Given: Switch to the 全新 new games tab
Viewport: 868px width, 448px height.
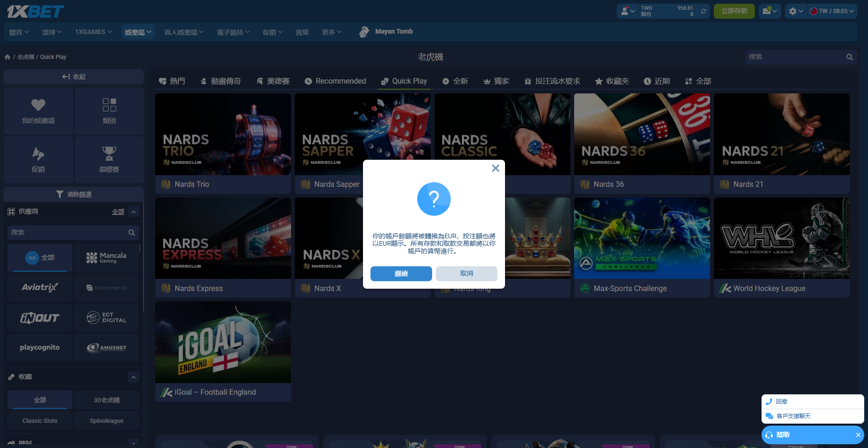Looking at the screenshot, I should 455,81.
